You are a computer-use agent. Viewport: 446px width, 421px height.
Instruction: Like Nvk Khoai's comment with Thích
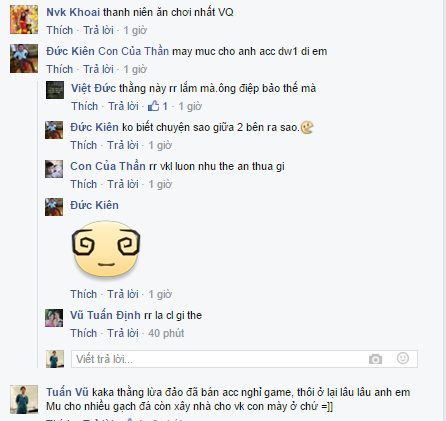coord(59,30)
